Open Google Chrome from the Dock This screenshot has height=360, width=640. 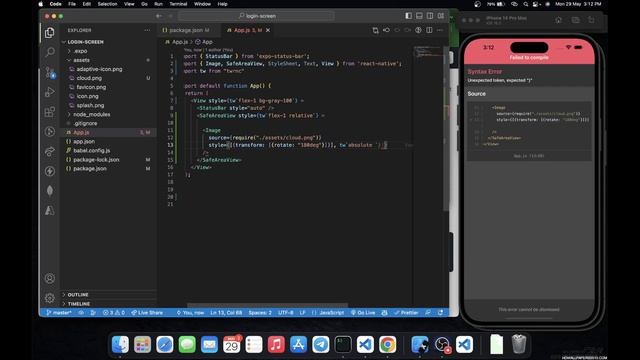(387, 345)
